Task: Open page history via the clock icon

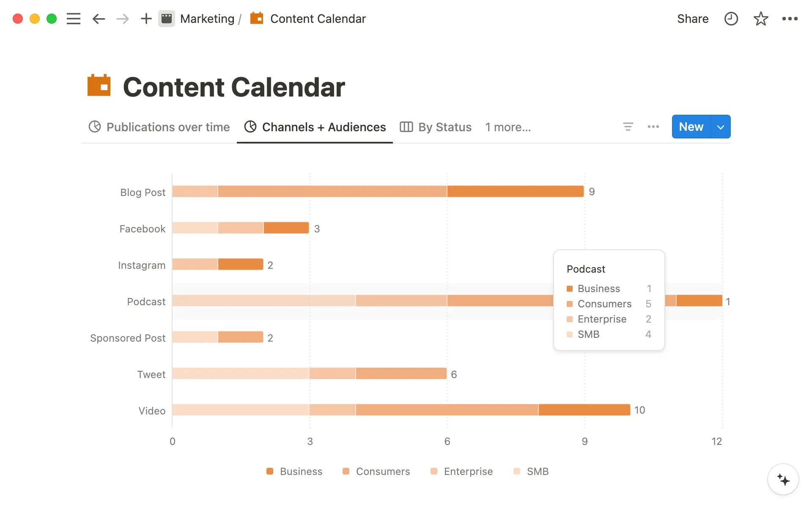Action: coord(731,19)
